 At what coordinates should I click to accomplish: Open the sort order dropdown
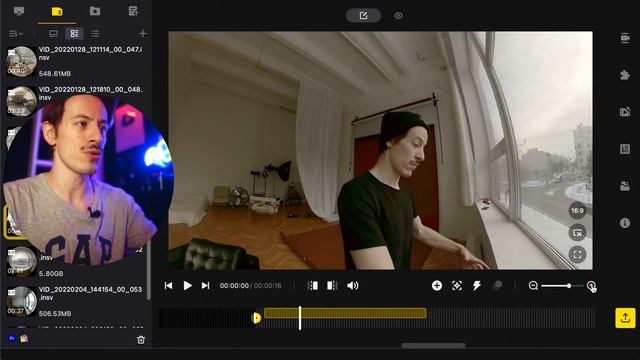pos(16,33)
